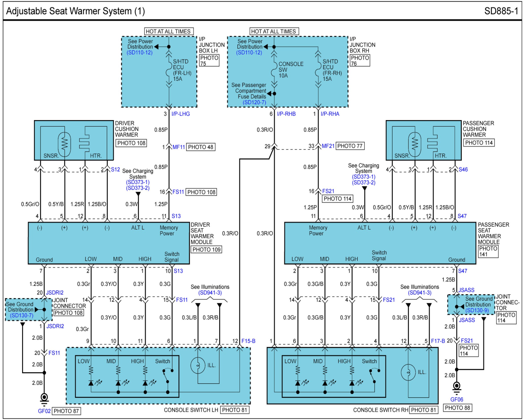Image resolution: width=524 pixels, height=420 pixels.
Task: Click the I/P-RHB connector label
Action: click(286, 114)
